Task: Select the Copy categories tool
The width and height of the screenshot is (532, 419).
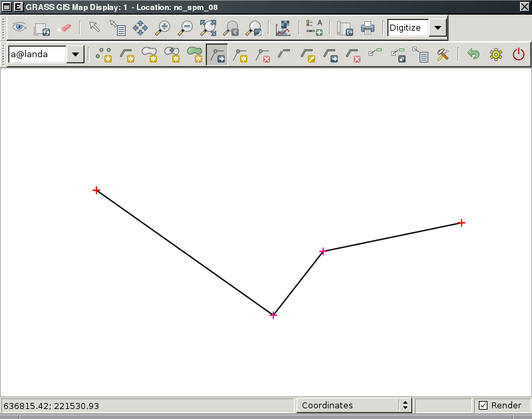Action: pos(398,55)
